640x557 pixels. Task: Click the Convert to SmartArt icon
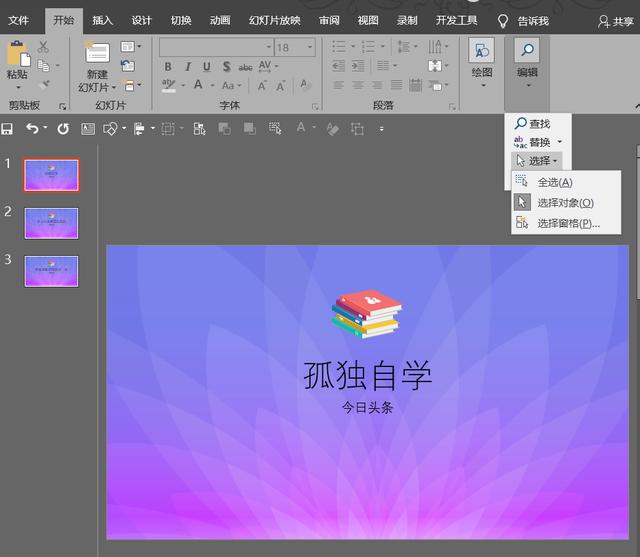coord(435,85)
